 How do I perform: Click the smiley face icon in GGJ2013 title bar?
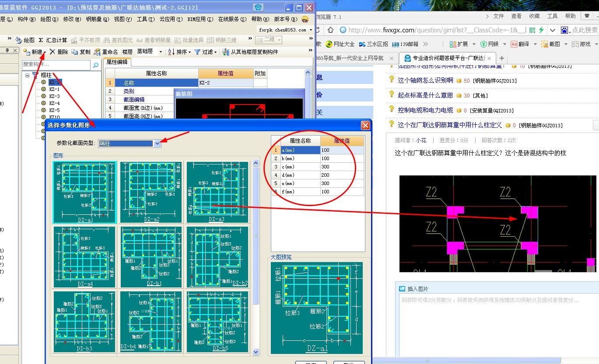coord(259,7)
